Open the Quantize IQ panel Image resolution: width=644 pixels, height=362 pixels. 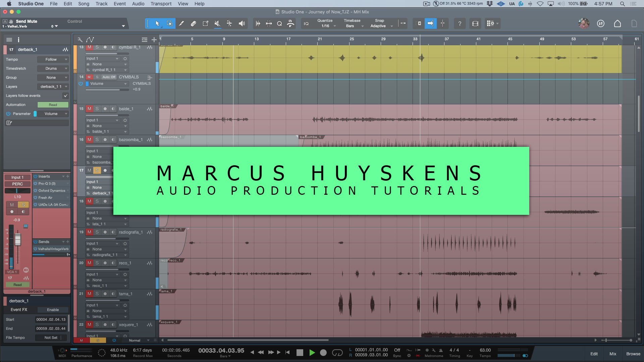click(x=306, y=23)
